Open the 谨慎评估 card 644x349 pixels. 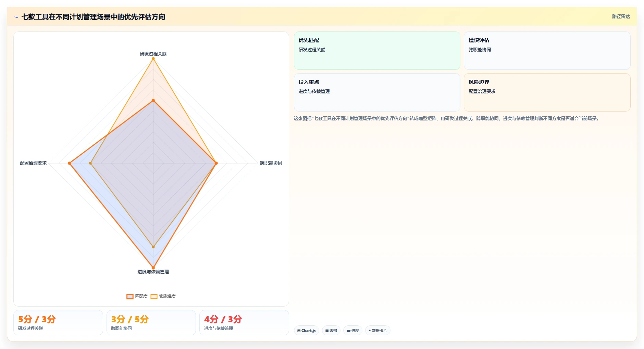click(547, 51)
